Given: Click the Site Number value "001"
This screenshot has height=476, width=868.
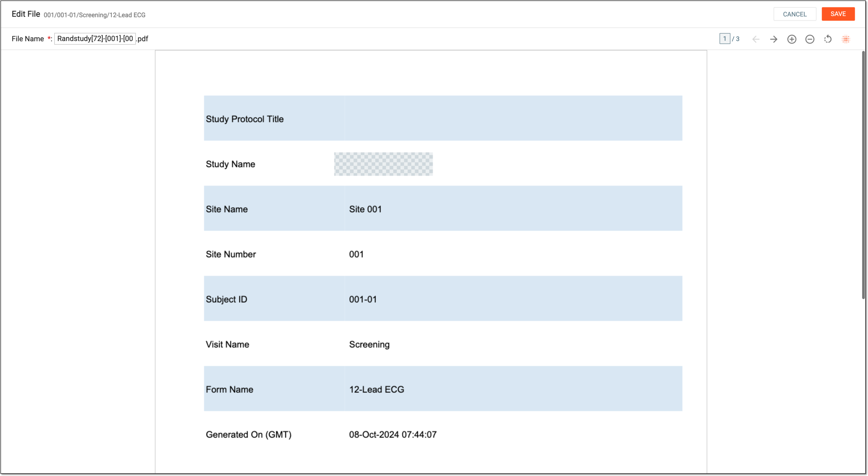Looking at the screenshot, I should coord(356,254).
